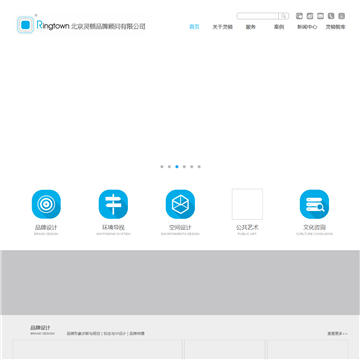Open the 案例 nav item
Image resolution: width=360 pixels, height=360 pixels.
click(279, 27)
